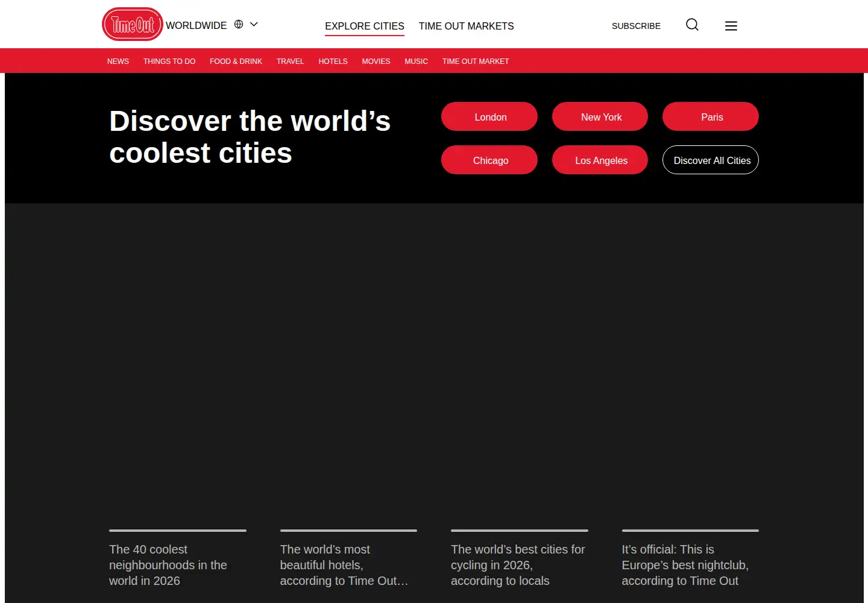
Task: Choose the Los Angeles city button
Action: click(600, 160)
